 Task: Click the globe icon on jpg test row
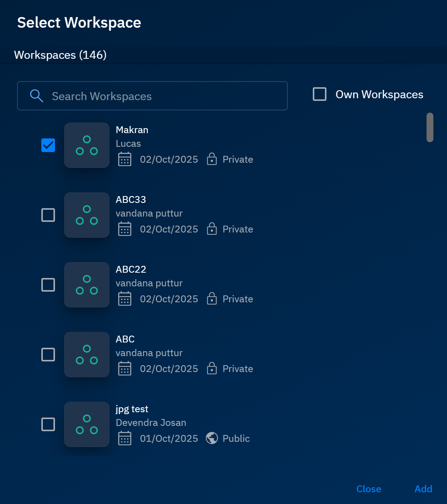click(212, 438)
